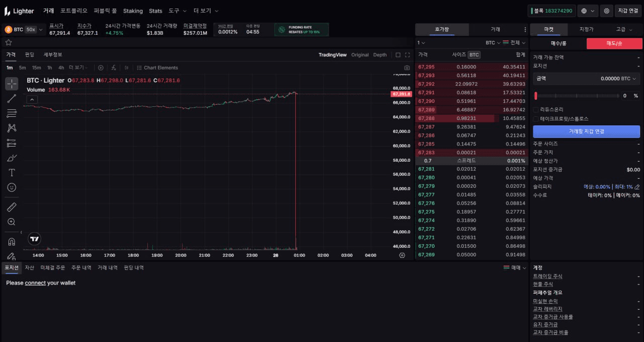Image resolution: width=644 pixels, height=342 pixels.
Task: Expand the 고급 order type dropdown
Action: pos(624,29)
